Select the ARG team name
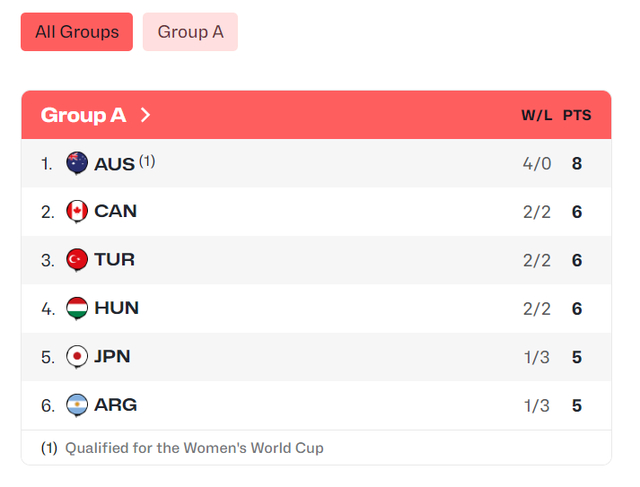 (115, 405)
